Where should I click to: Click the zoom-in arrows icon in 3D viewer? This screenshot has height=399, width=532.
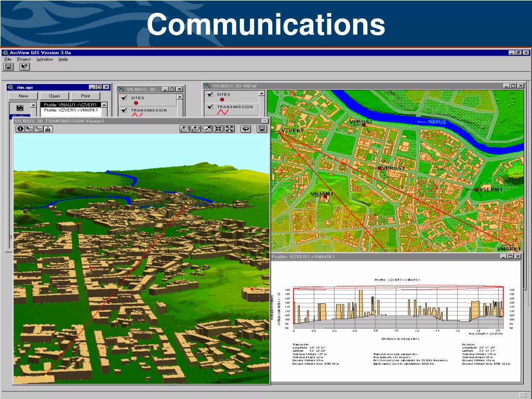point(219,128)
